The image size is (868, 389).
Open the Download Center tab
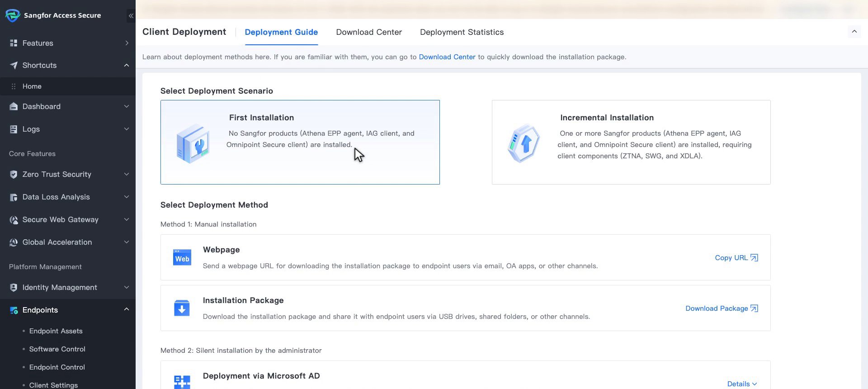point(369,32)
